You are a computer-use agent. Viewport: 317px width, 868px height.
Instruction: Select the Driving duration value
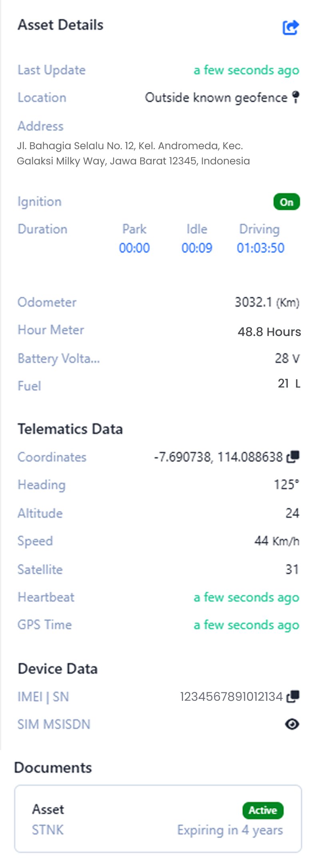click(260, 248)
